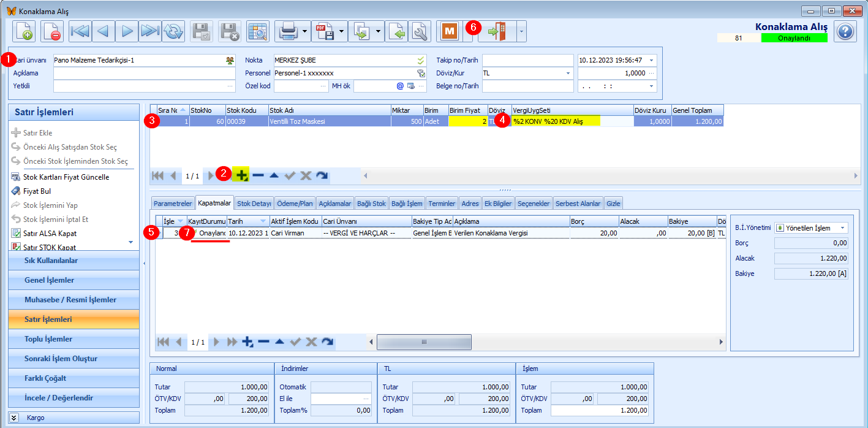Sort by the Genel Toplam column header
Viewport: 868px width, 428px height.
click(697, 110)
